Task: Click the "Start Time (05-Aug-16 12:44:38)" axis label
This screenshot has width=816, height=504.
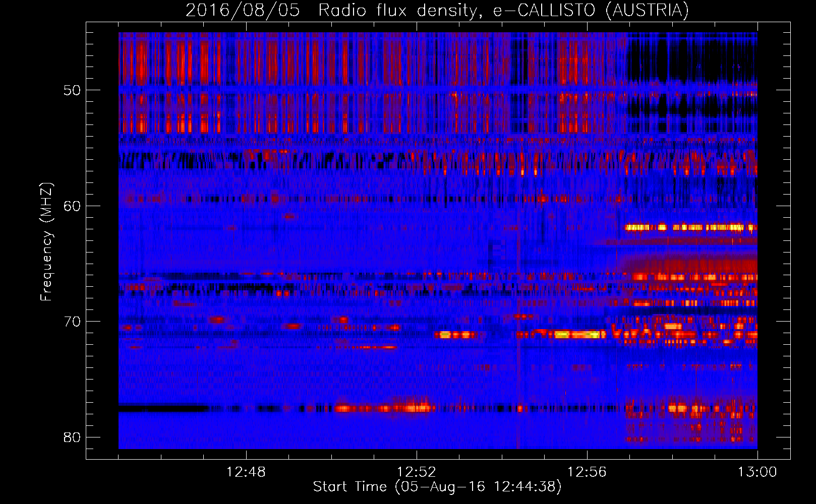Action: [437, 487]
